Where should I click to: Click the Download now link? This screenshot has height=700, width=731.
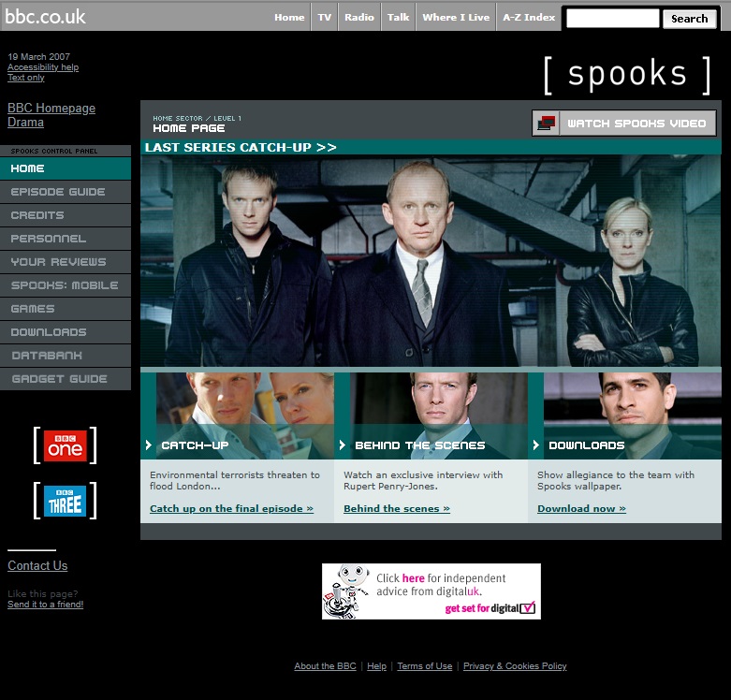click(581, 508)
